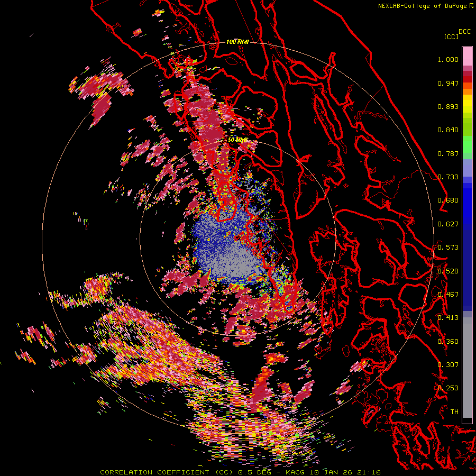Pick the orange color band
Viewport: 476px width, 476px height.
[467, 91]
